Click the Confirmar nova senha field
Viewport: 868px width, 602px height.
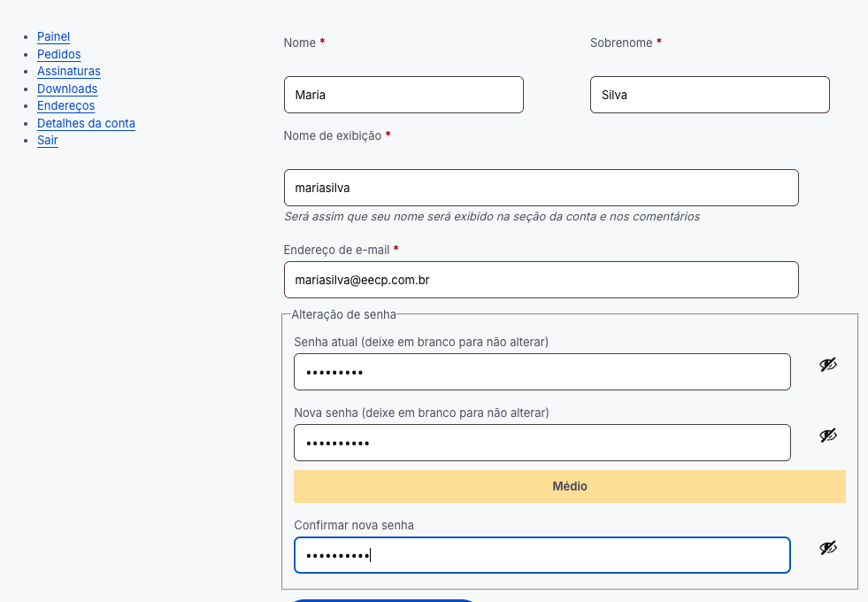pyautogui.click(x=542, y=555)
